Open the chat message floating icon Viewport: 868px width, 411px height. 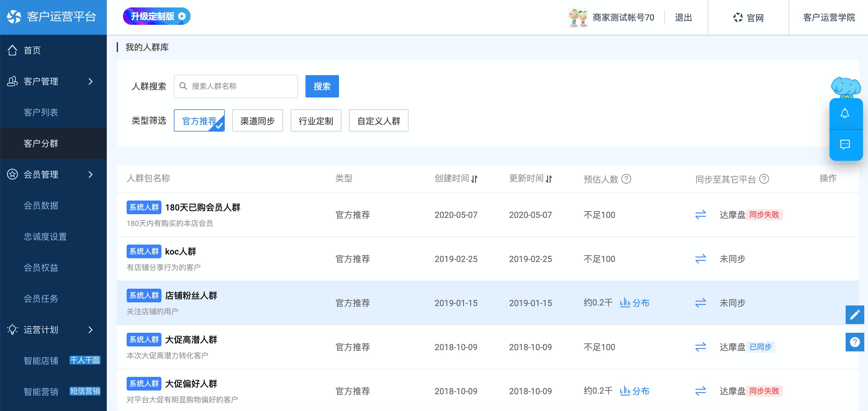tap(844, 145)
